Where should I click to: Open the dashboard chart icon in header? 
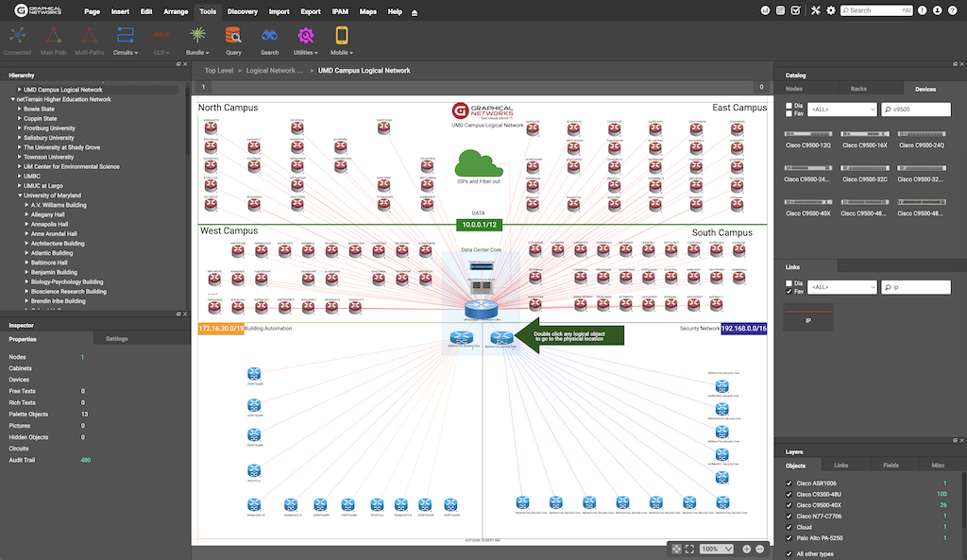click(x=765, y=10)
